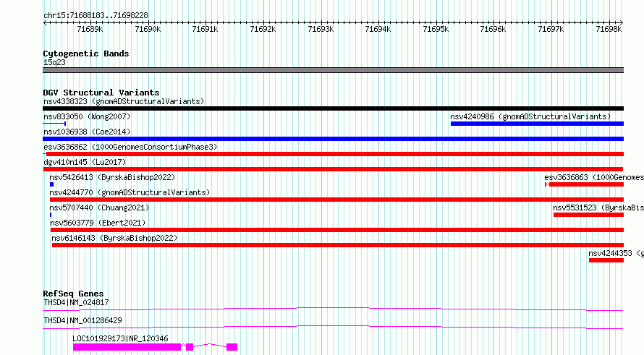Click the small middle LOC101929173 exon block
This screenshot has height=355, width=644.
tap(190, 347)
